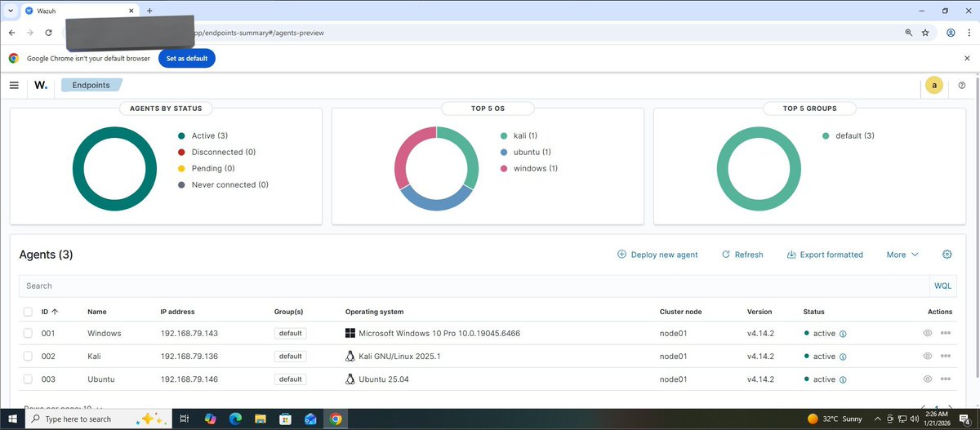This screenshot has width=980, height=430.
Task: Check the box for agent 002 Kali
Action: (28, 356)
